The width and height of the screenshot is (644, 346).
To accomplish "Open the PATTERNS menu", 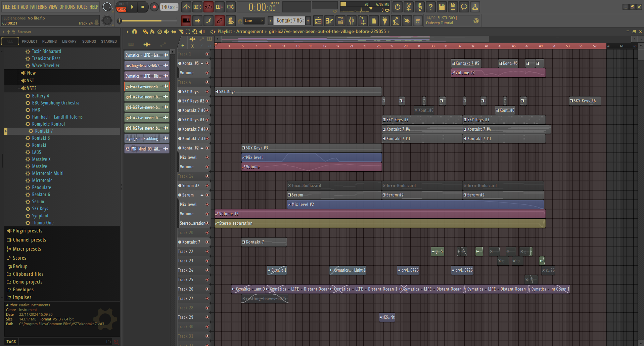I will coord(39,7).
